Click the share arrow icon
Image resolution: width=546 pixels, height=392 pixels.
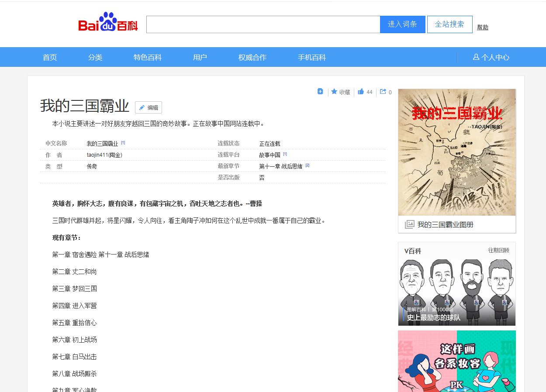tap(383, 92)
